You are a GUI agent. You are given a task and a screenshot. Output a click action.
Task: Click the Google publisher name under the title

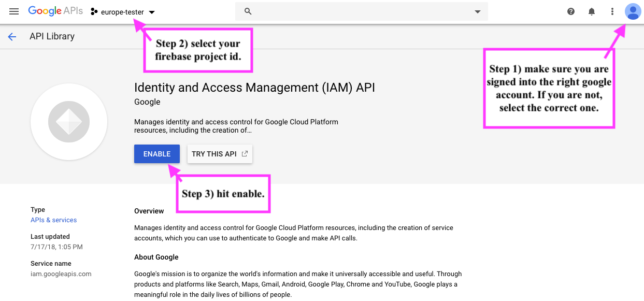coord(147,102)
